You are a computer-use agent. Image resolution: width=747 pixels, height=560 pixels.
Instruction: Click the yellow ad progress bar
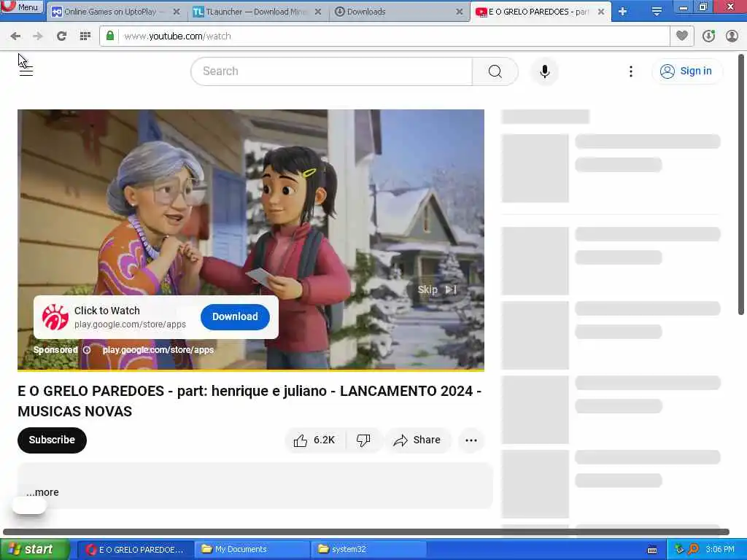point(251,370)
